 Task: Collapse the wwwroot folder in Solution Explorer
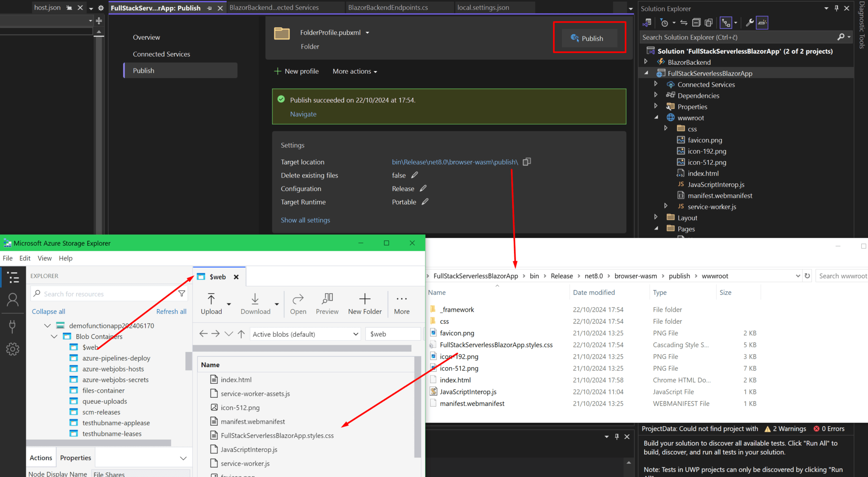pyautogui.click(x=656, y=118)
